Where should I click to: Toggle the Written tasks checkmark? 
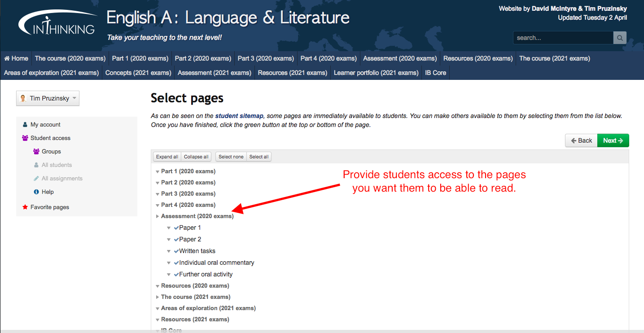(176, 251)
